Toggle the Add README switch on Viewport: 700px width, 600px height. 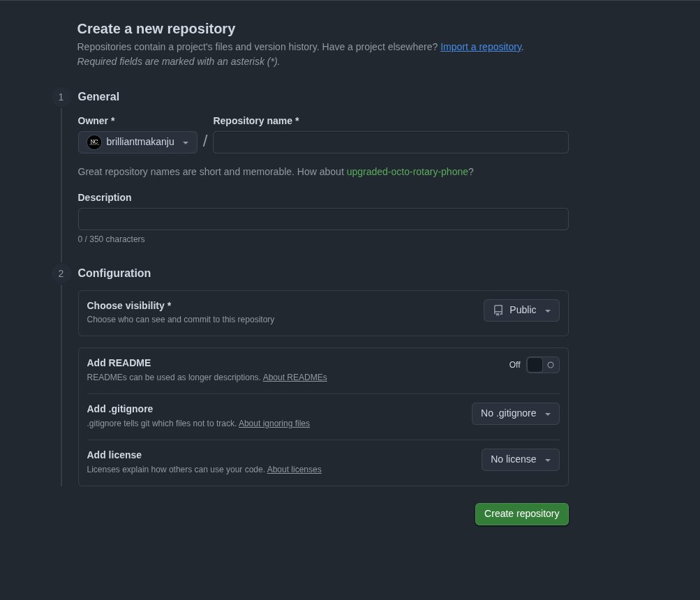tap(542, 365)
